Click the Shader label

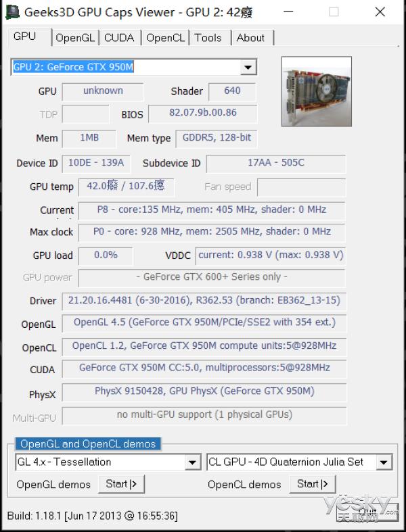click(x=187, y=91)
